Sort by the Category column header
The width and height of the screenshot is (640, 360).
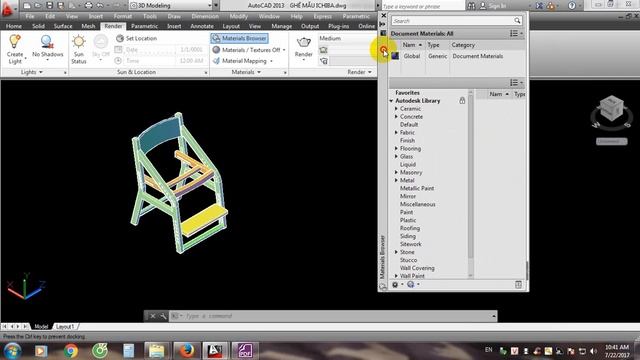pos(463,45)
